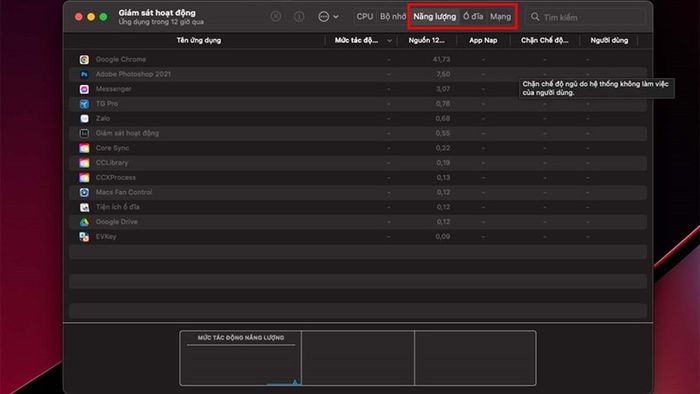Select the Google Chrome row name

121,59
